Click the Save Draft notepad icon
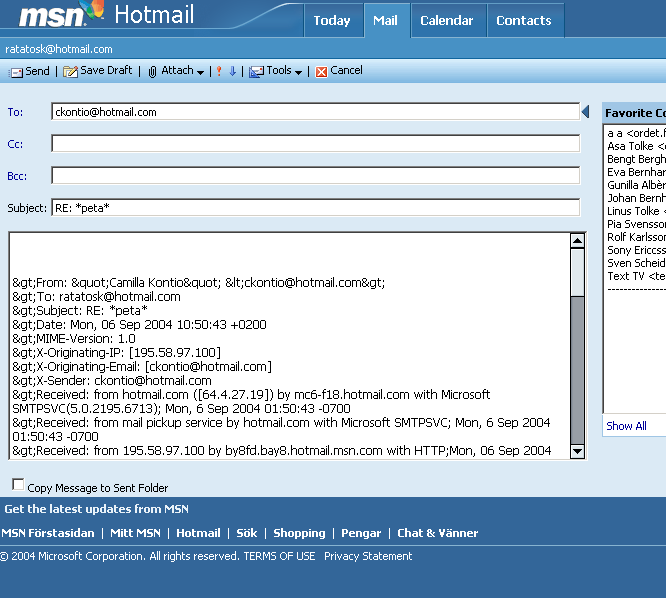 coord(70,72)
